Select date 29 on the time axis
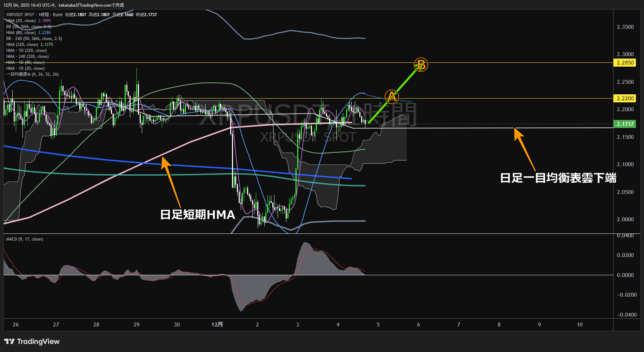 click(x=137, y=325)
